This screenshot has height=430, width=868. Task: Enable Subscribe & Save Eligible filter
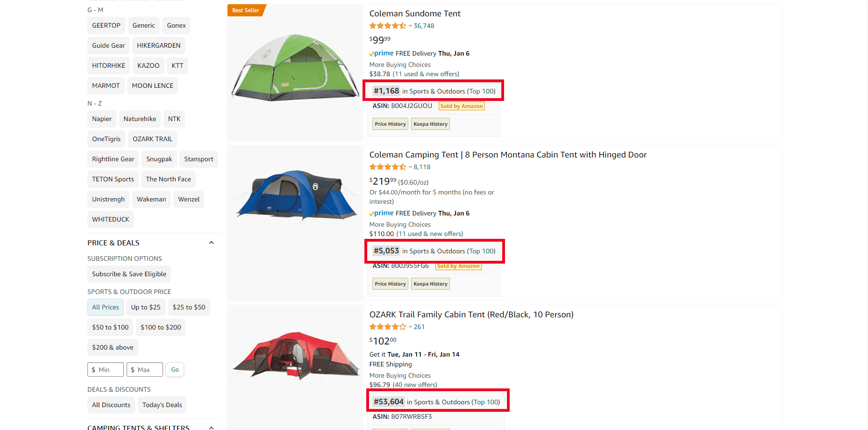click(x=129, y=274)
